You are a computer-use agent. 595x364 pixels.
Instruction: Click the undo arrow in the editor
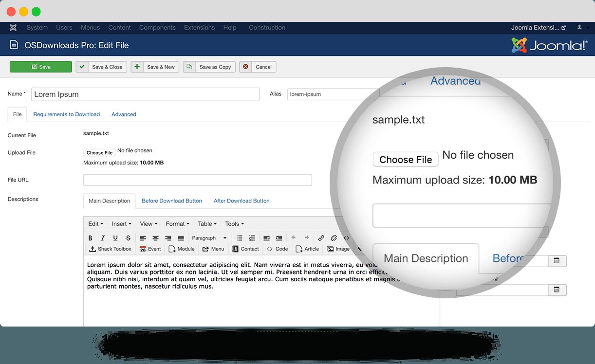[293, 238]
